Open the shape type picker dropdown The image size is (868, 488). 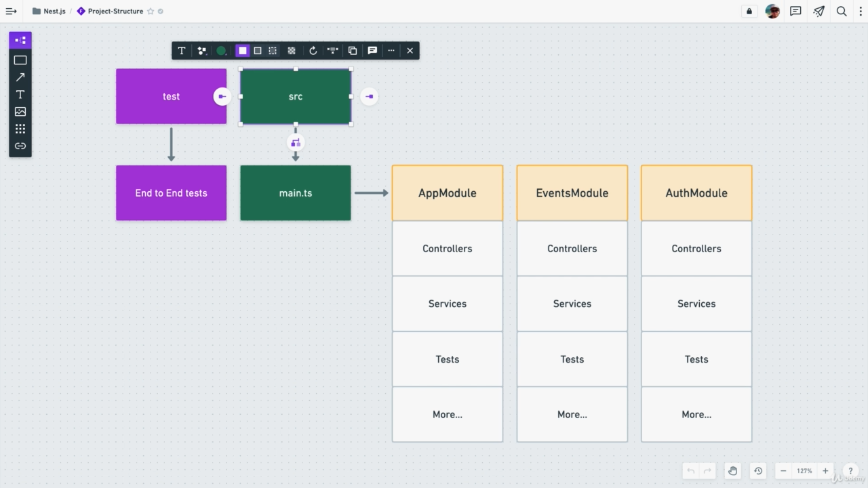[201, 51]
